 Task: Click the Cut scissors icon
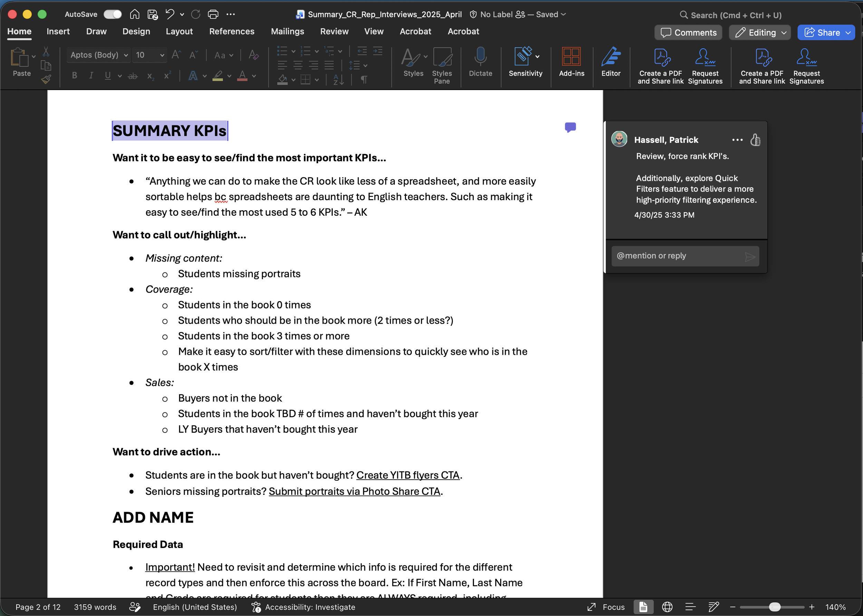click(46, 51)
